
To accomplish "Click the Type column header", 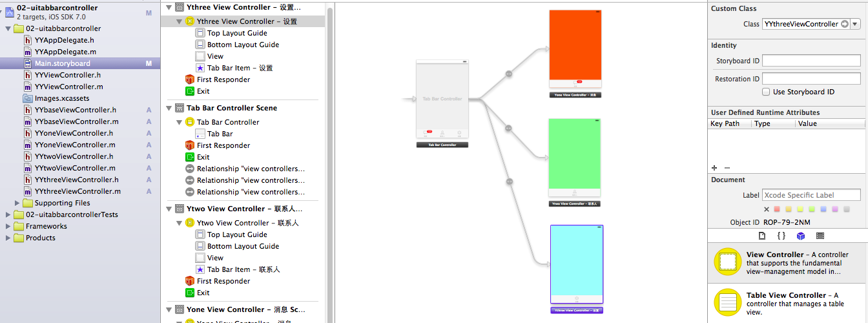I will 773,123.
